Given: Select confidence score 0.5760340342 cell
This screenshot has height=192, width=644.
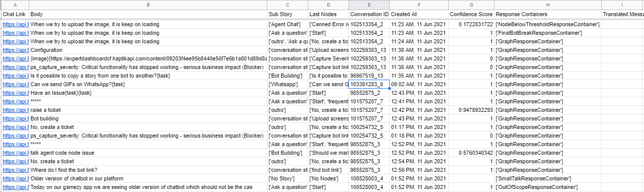Looking at the screenshot, I should point(471,153).
